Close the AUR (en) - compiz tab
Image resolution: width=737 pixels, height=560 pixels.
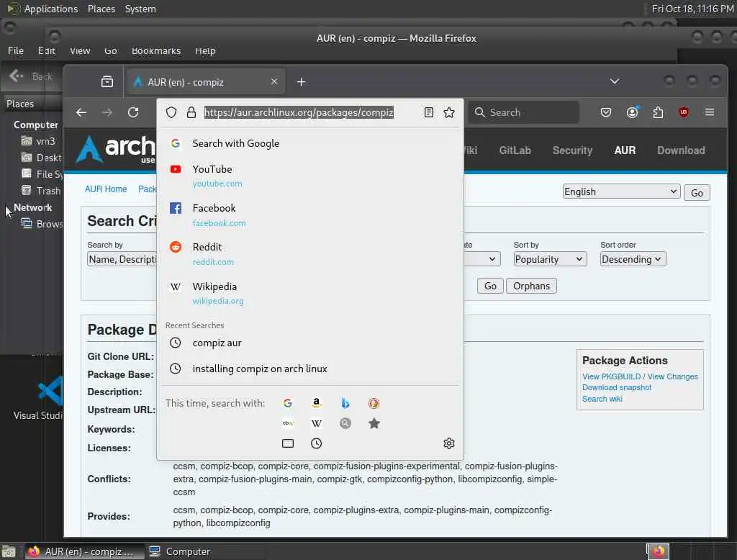coord(274,82)
